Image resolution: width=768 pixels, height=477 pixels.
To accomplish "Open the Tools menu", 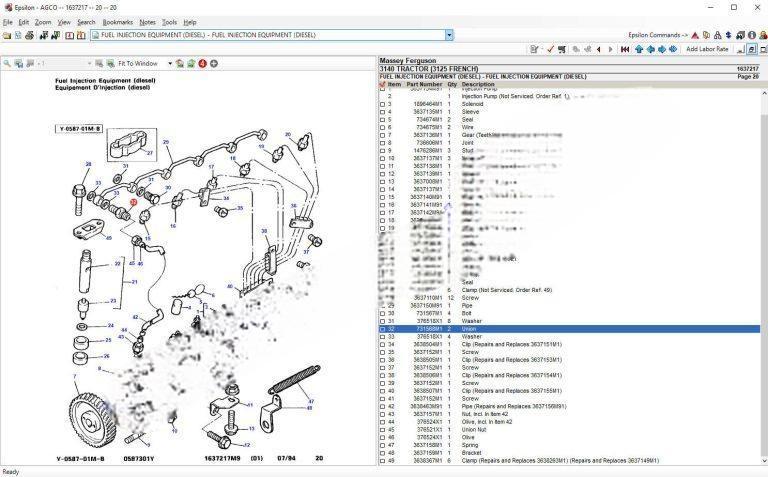I will point(169,23).
